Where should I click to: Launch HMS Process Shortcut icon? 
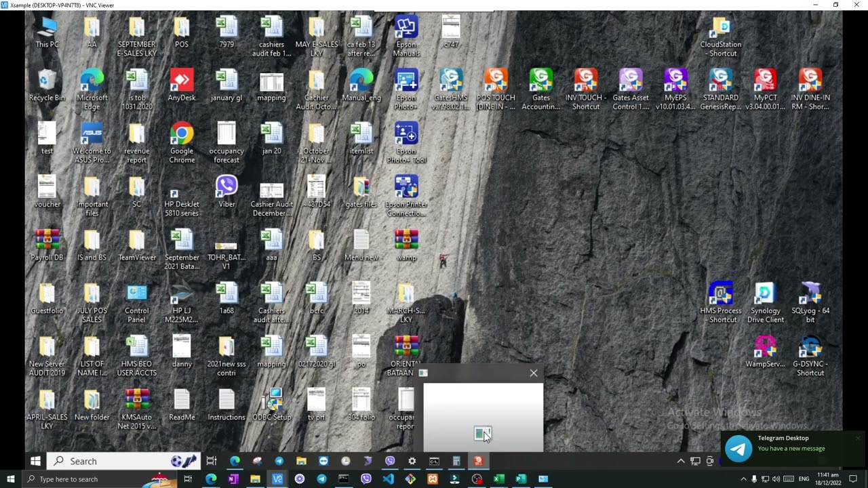720,303
